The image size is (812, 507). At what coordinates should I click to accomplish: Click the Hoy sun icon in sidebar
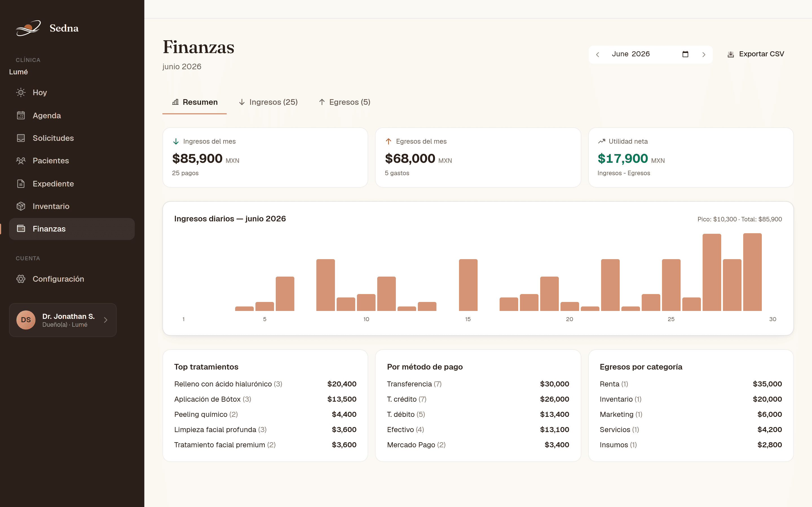tap(21, 93)
